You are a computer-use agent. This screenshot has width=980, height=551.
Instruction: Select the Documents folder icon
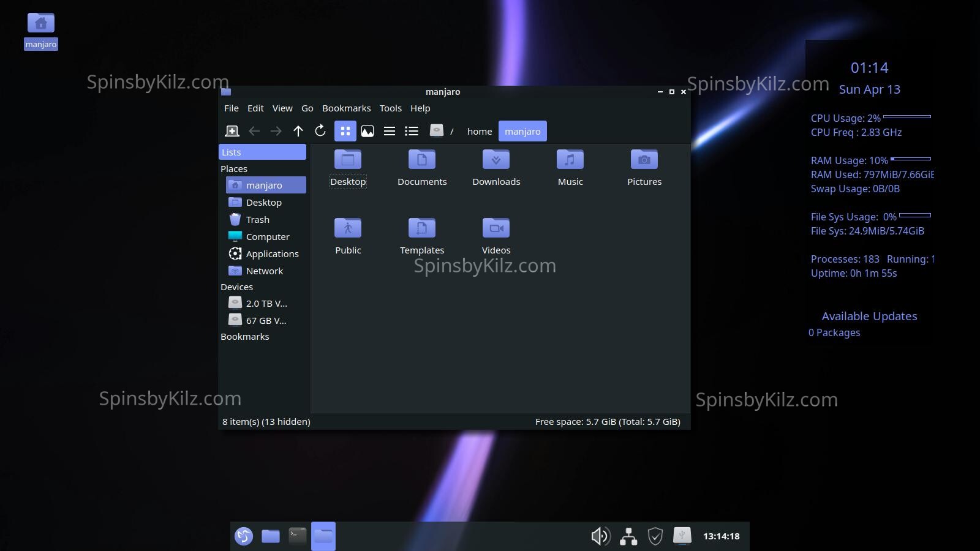(x=422, y=168)
